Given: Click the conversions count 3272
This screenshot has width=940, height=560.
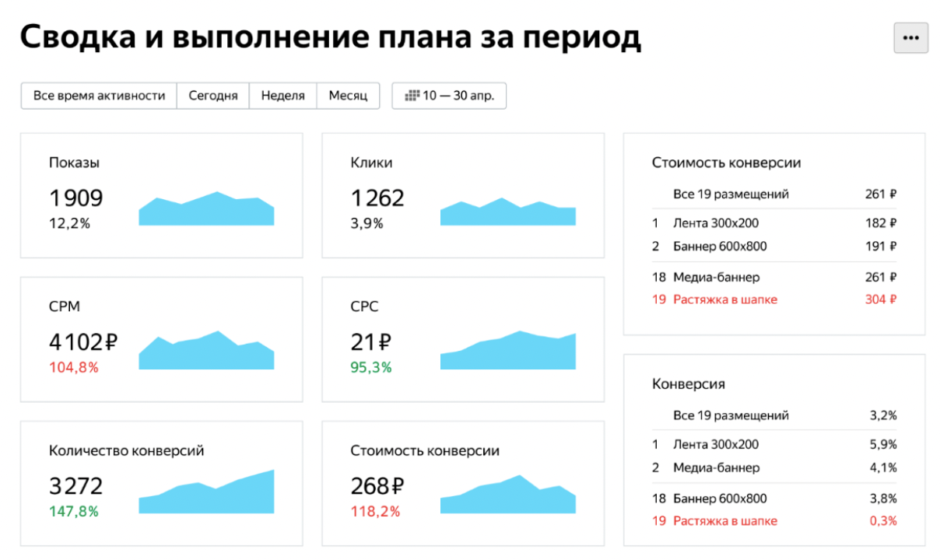Looking at the screenshot, I should [x=75, y=486].
